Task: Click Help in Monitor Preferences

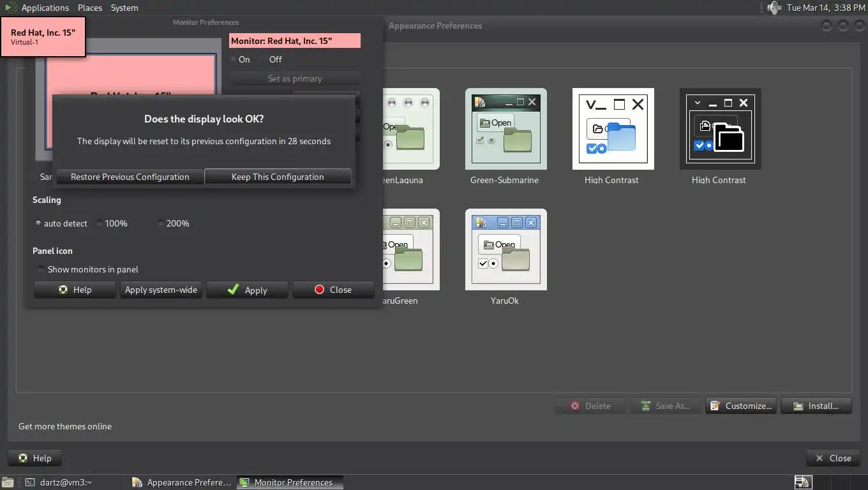Action: [x=75, y=290]
